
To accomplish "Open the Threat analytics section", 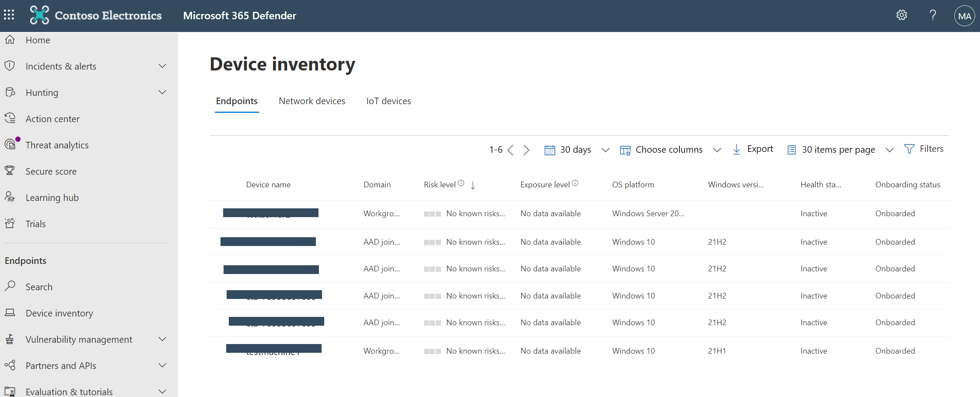I will (x=57, y=145).
